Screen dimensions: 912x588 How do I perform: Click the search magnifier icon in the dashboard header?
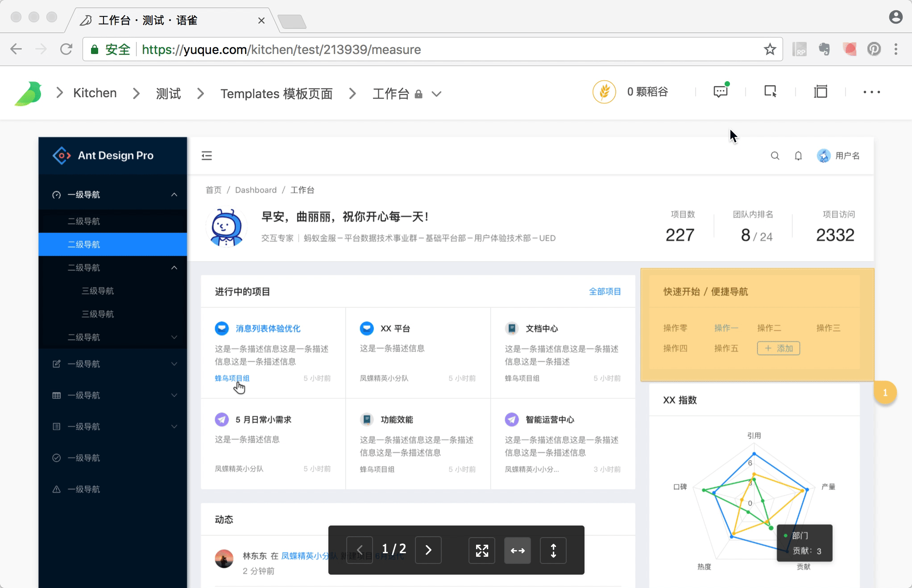click(x=775, y=156)
